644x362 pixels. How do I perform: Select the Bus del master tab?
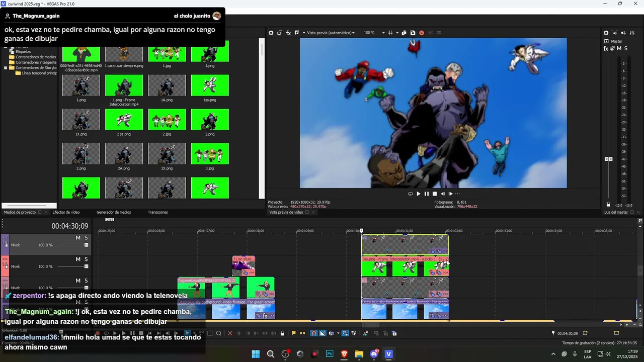[616, 212]
